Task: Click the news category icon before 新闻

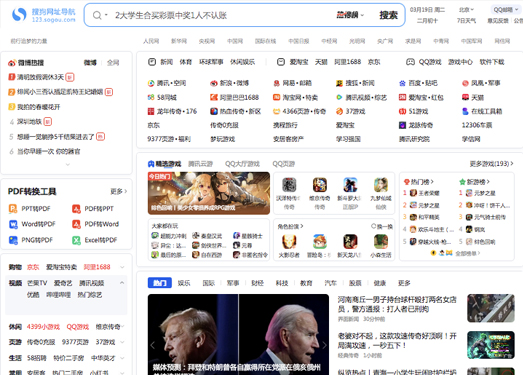Action: (x=152, y=62)
